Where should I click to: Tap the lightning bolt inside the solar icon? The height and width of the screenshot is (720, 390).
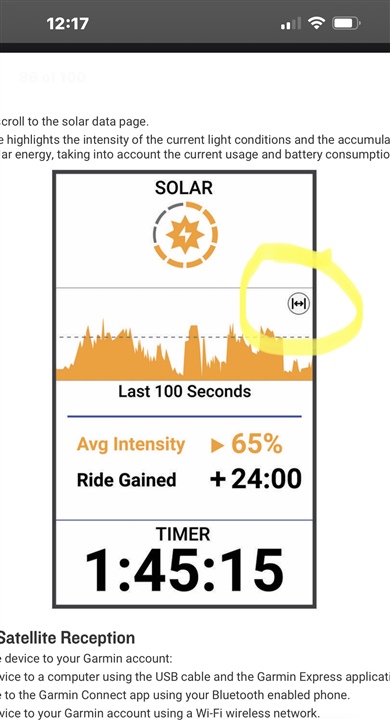point(186,235)
